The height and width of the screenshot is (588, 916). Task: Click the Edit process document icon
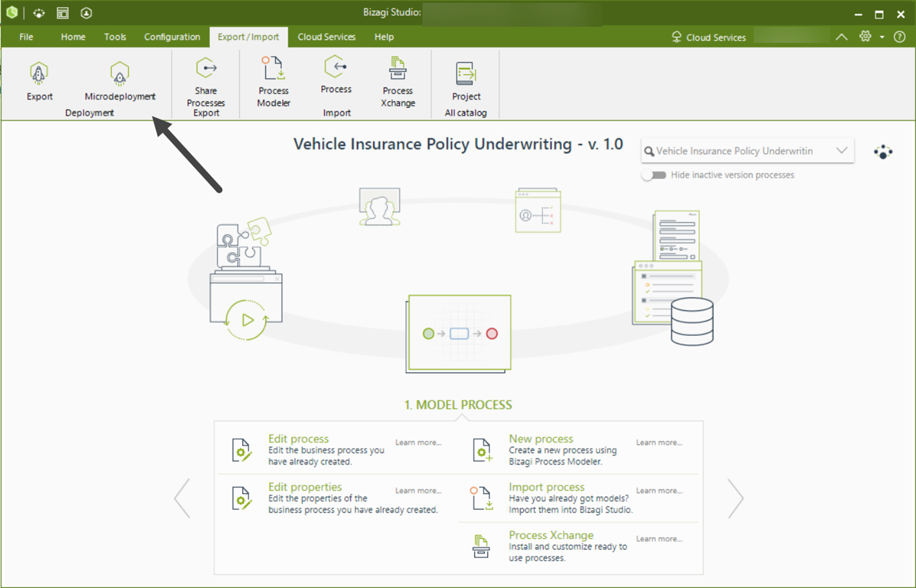[241, 451]
